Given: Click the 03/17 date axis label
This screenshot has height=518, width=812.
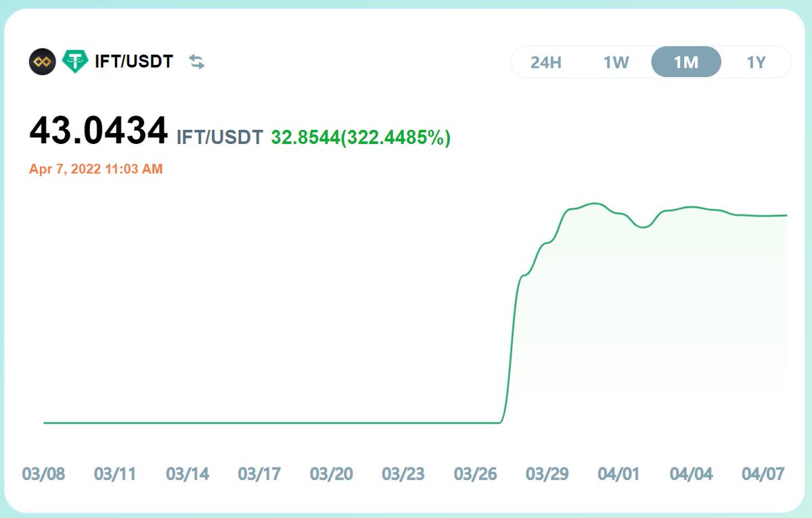Looking at the screenshot, I should (x=259, y=474).
